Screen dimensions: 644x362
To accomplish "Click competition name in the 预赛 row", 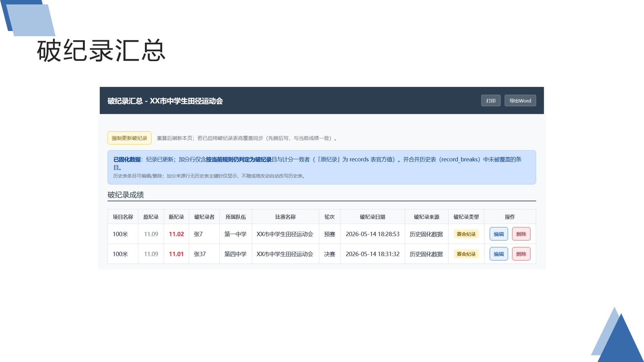I will (285, 234).
